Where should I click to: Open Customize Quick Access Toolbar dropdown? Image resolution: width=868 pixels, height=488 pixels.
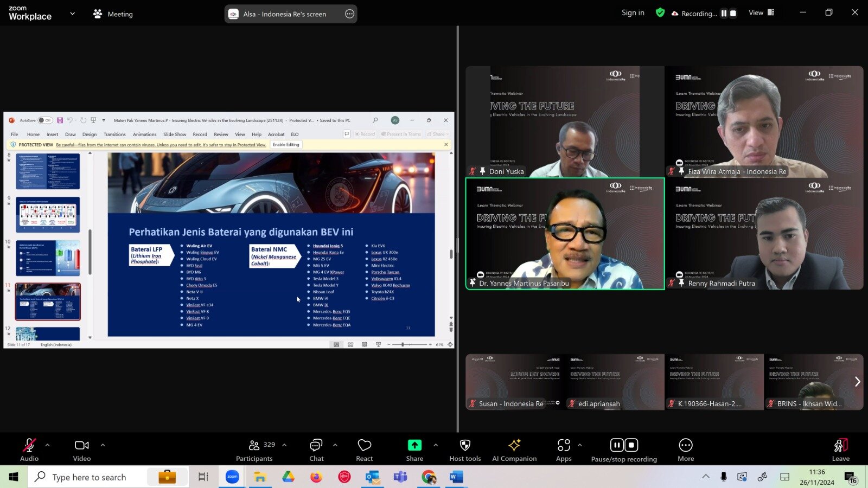coord(104,120)
